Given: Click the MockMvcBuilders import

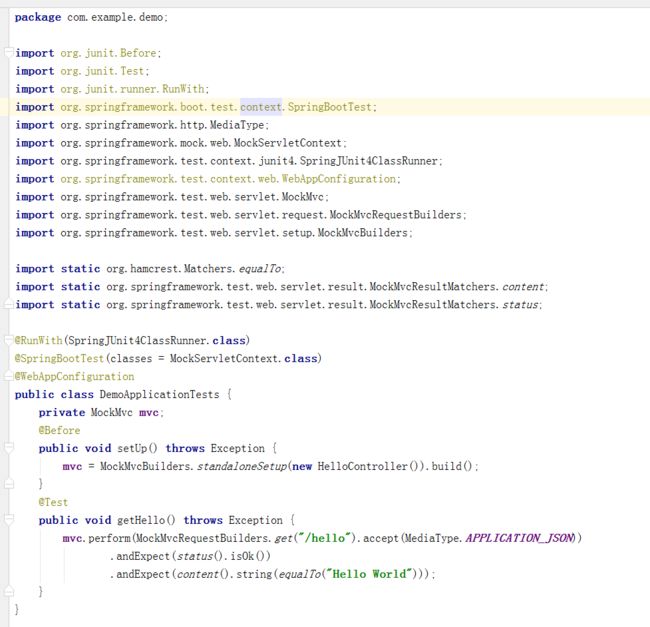Looking at the screenshot, I should (214, 233).
